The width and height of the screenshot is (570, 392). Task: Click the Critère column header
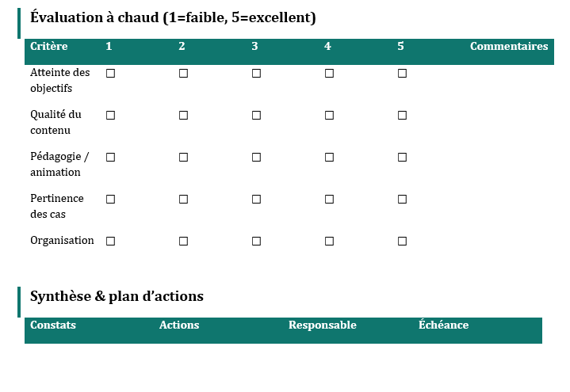pyautogui.click(x=49, y=47)
